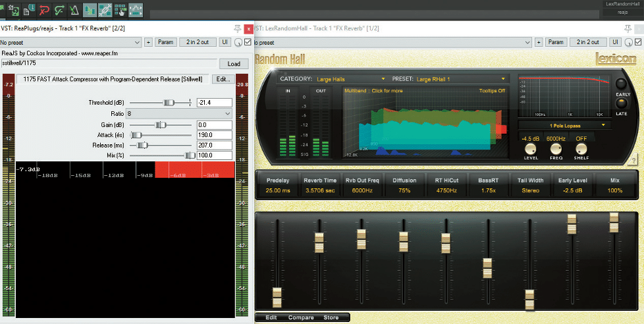The height and width of the screenshot is (324, 644).
Task: Click the FREQ knob on Lexicon EQ
Action: coord(556,149)
